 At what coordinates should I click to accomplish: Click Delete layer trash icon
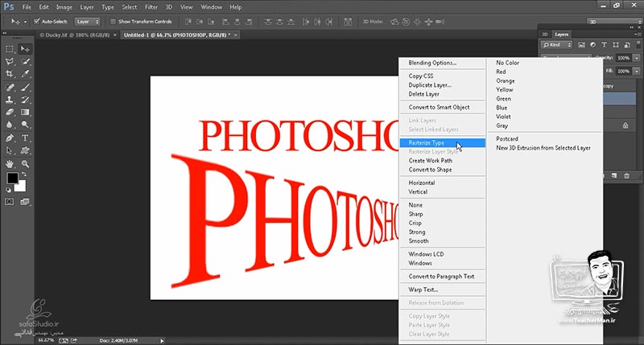pos(627,176)
